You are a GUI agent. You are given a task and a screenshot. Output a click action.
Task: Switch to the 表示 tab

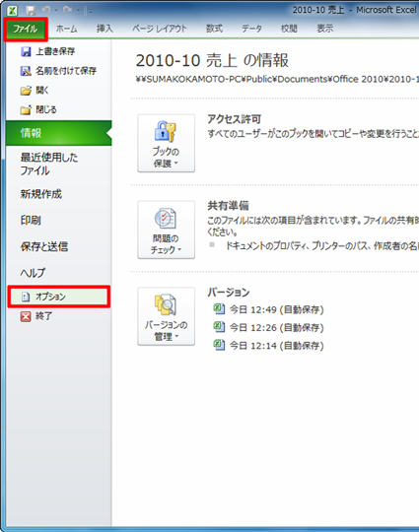click(325, 29)
